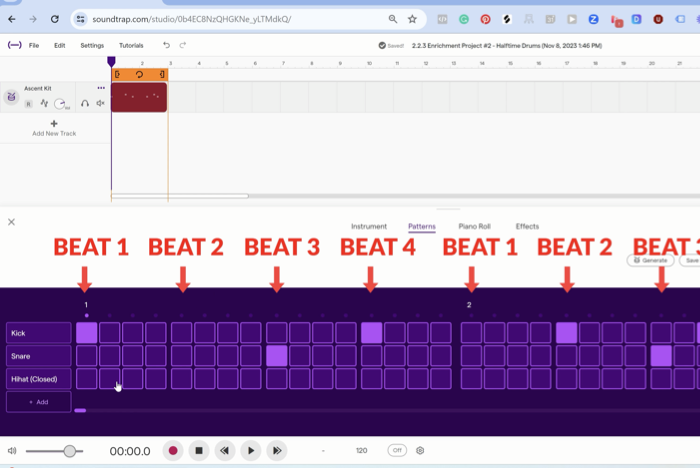Click the 120 tempo value
Screen dimensions: 700x468
click(362, 451)
